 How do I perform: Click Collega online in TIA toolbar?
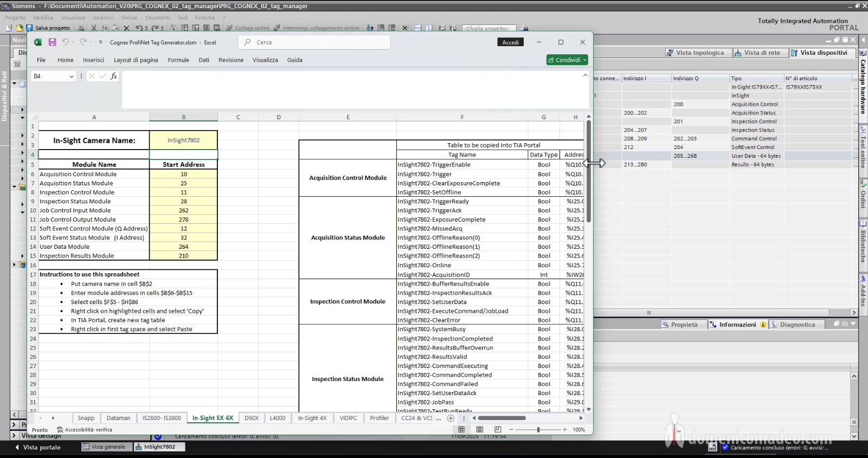[248, 28]
